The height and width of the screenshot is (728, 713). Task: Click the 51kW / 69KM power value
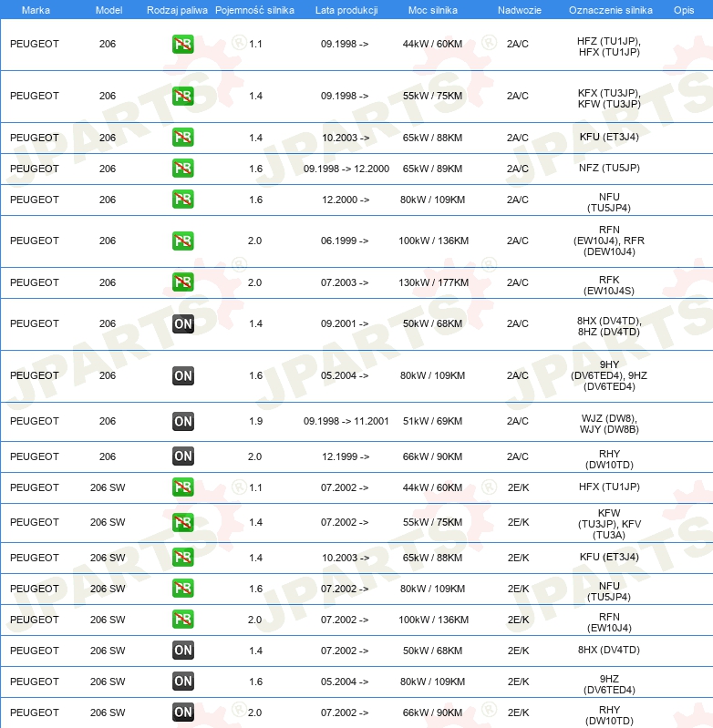[x=432, y=421]
